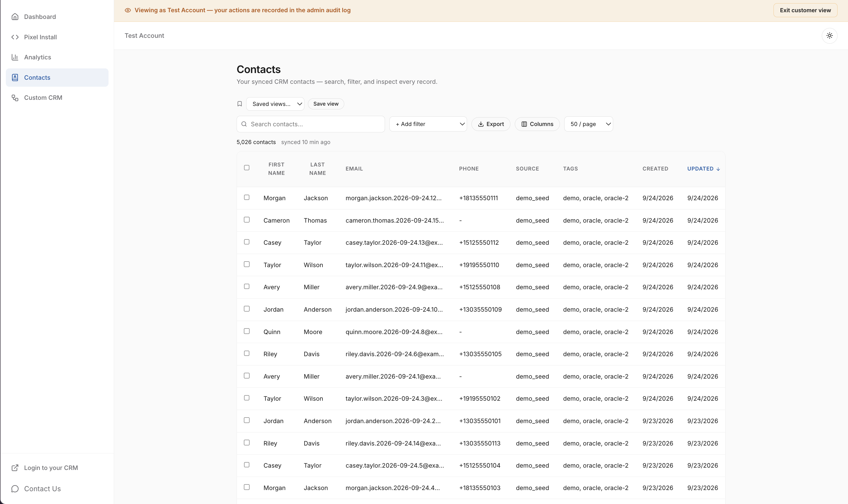Tick the Casey Taylor row with phone +15125550104
The height and width of the screenshot is (504, 848).
pos(247,465)
